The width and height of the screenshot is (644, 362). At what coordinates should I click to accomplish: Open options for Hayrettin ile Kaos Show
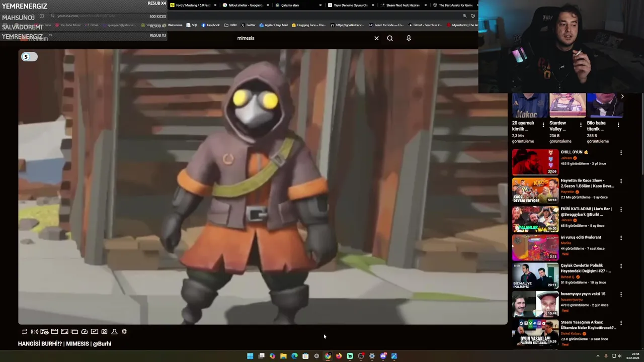(x=621, y=181)
